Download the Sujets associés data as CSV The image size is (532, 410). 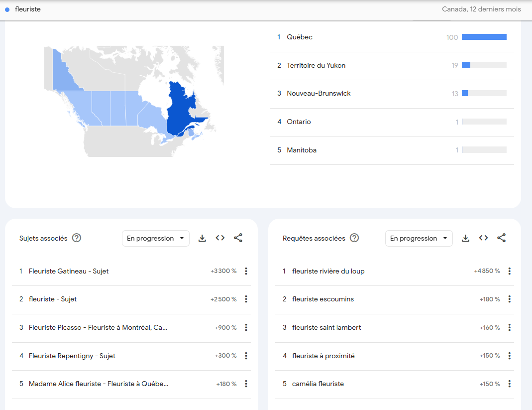(202, 238)
